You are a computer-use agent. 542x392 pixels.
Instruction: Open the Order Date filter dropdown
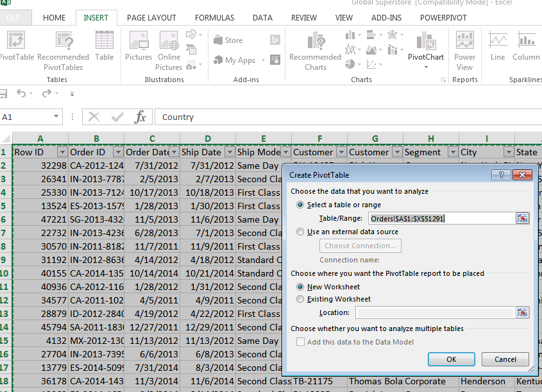(174, 152)
